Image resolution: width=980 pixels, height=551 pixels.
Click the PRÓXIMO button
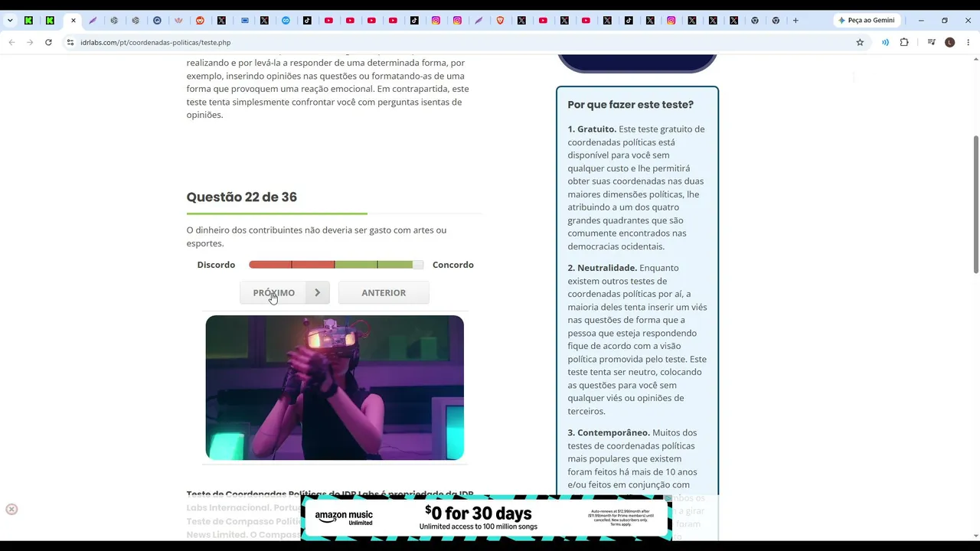coord(273,292)
